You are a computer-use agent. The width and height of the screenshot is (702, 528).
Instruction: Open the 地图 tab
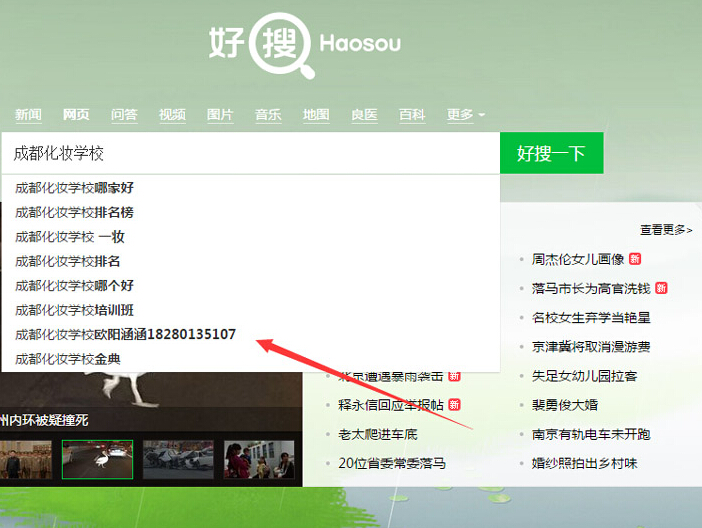(x=316, y=115)
